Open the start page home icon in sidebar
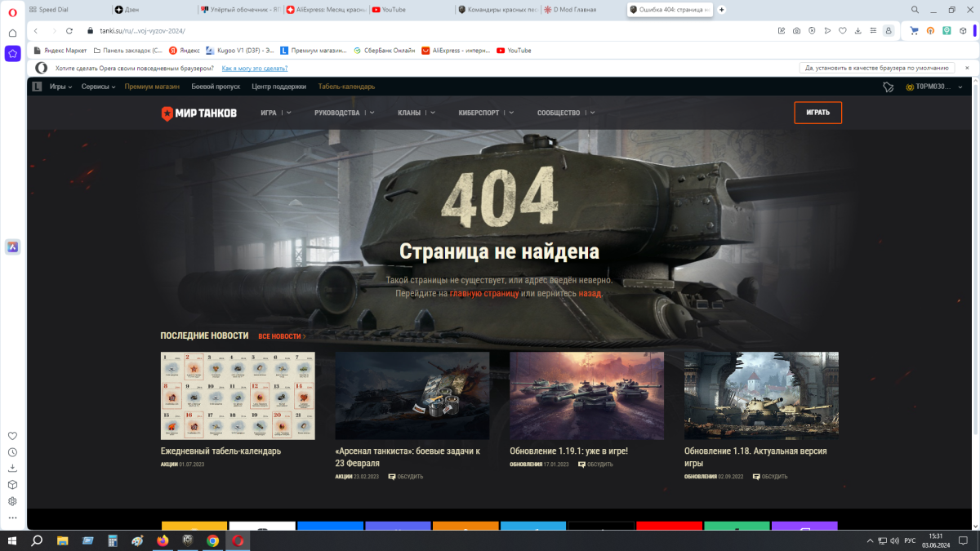The height and width of the screenshot is (551, 980). [x=12, y=33]
